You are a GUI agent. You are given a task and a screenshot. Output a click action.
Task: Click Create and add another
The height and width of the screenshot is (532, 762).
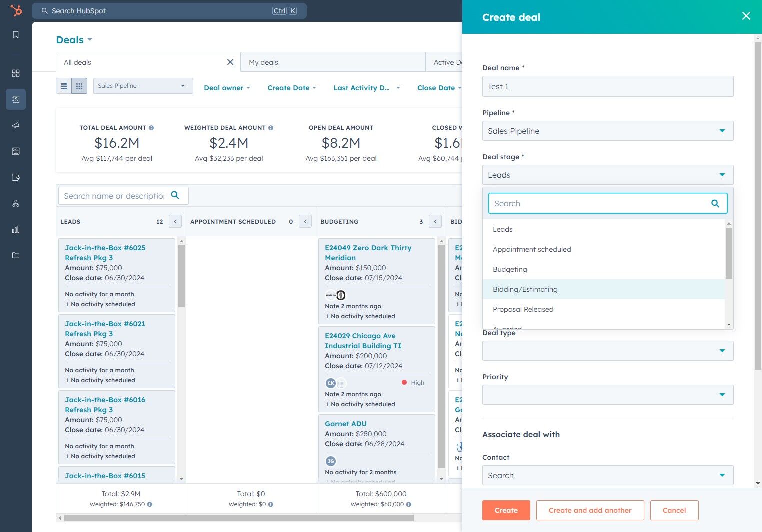coord(590,510)
